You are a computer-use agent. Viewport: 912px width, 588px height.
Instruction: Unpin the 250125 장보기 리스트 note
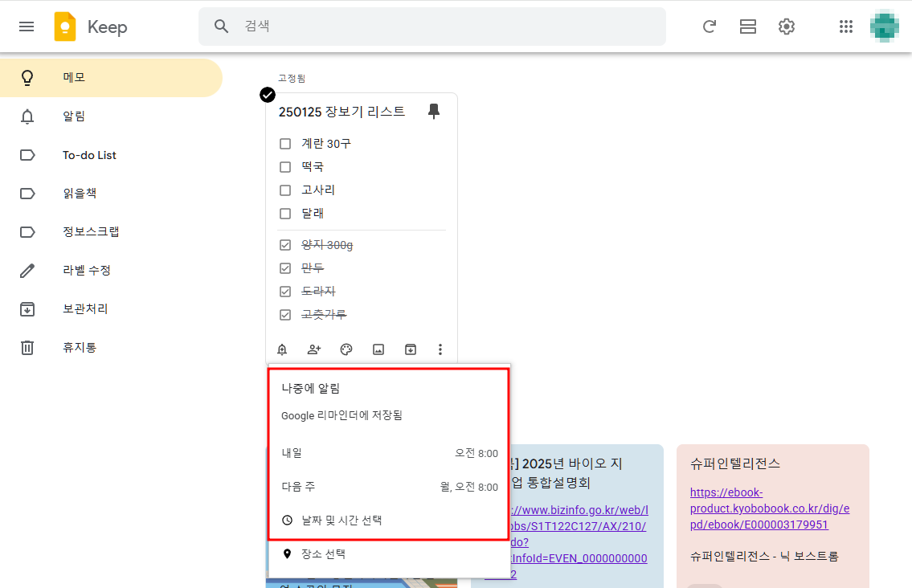434,112
